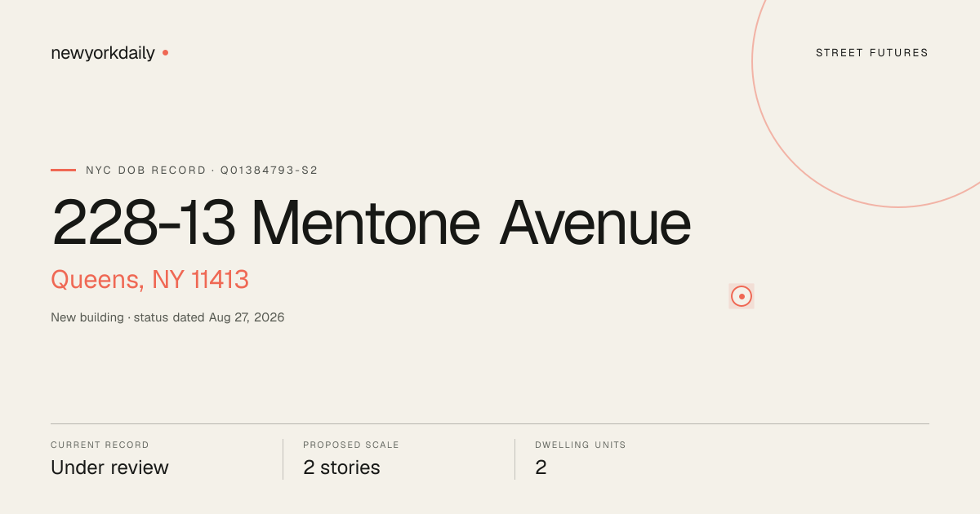Click the Queens, NY 11413 location text
This screenshot has height=514, width=980.
[149, 280]
